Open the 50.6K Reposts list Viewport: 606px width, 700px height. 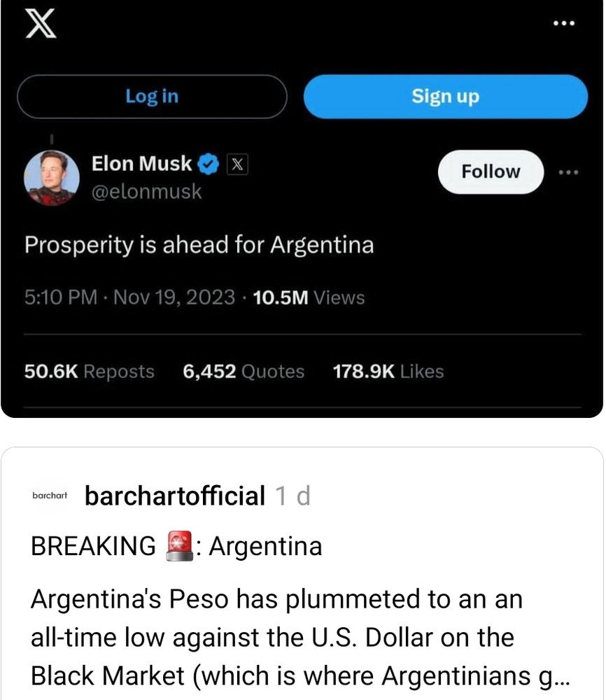pyautogui.click(x=90, y=371)
